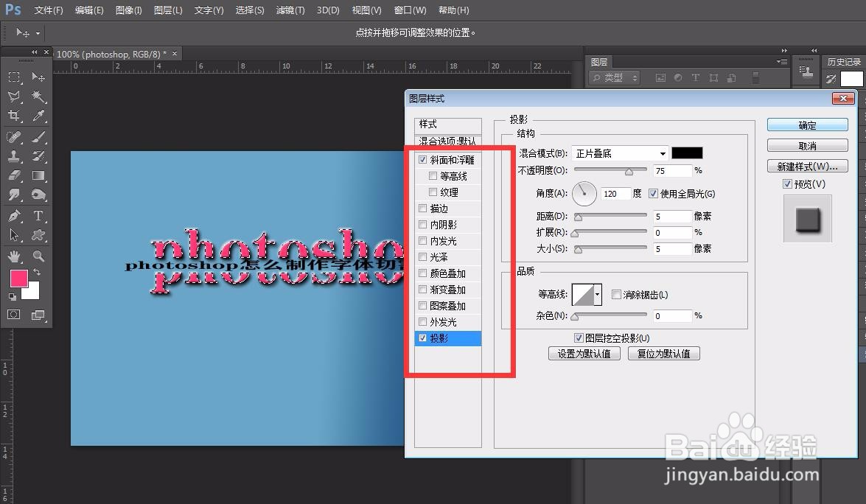Open the 图像(I) menu

(x=129, y=10)
